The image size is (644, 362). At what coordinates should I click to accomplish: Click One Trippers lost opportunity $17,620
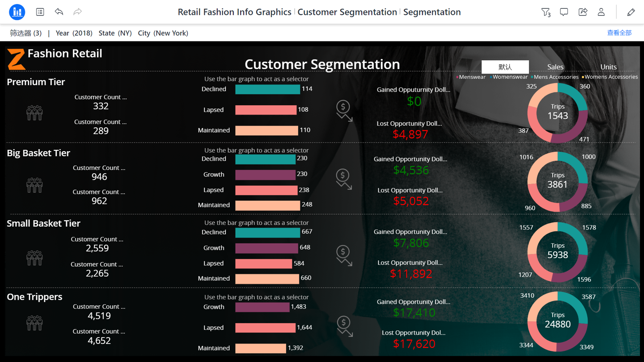coord(414,344)
